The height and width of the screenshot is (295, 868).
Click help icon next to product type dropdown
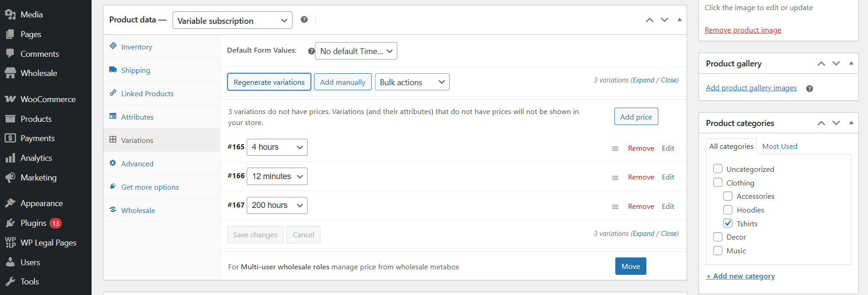click(x=304, y=20)
